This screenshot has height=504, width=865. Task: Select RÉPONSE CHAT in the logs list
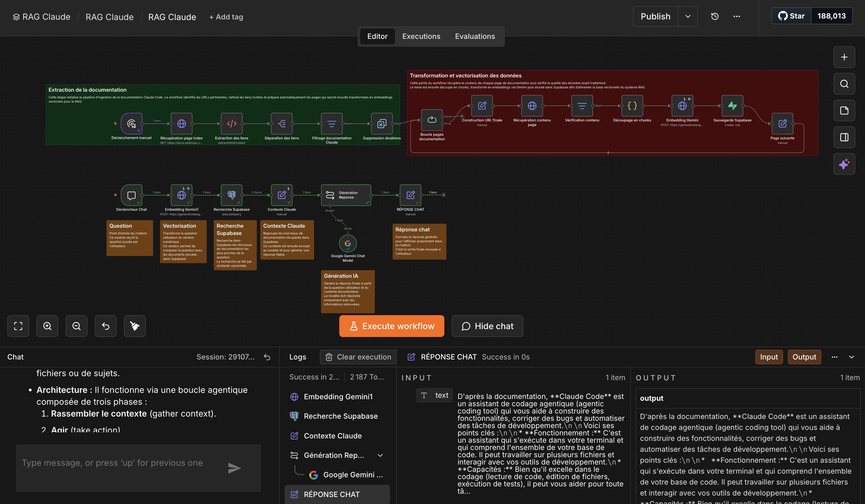[x=337, y=494]
